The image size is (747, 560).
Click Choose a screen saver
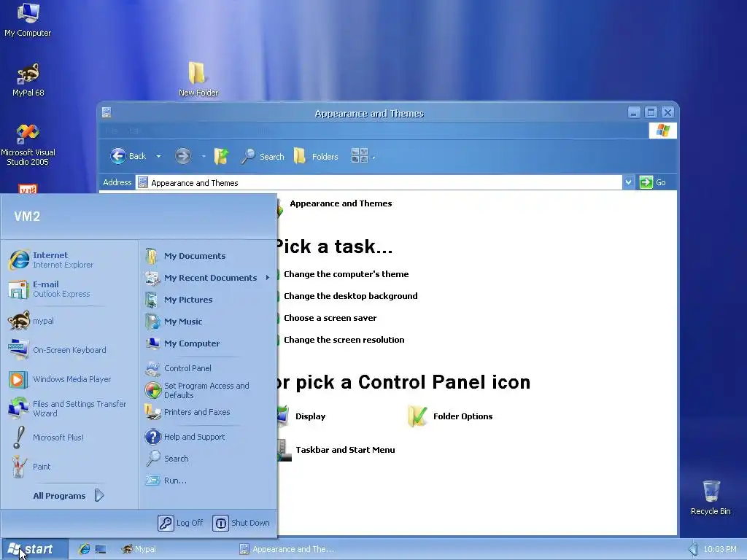coord(330,318)
